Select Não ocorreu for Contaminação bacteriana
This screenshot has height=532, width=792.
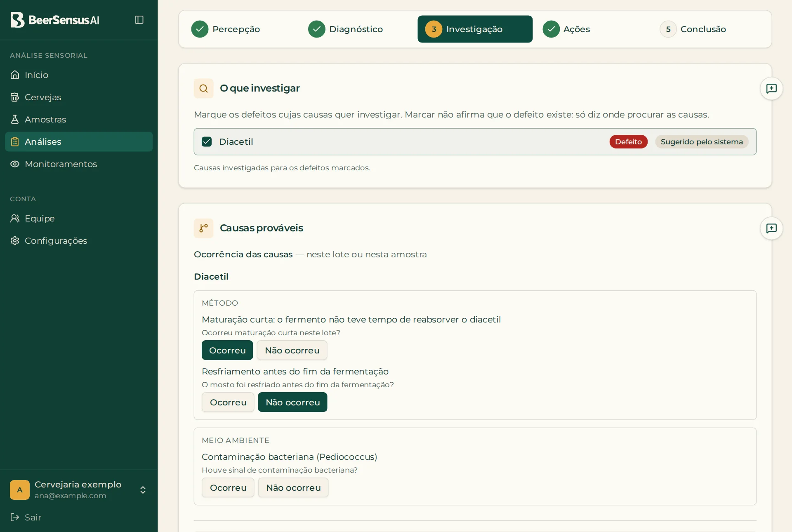[293, 487]
